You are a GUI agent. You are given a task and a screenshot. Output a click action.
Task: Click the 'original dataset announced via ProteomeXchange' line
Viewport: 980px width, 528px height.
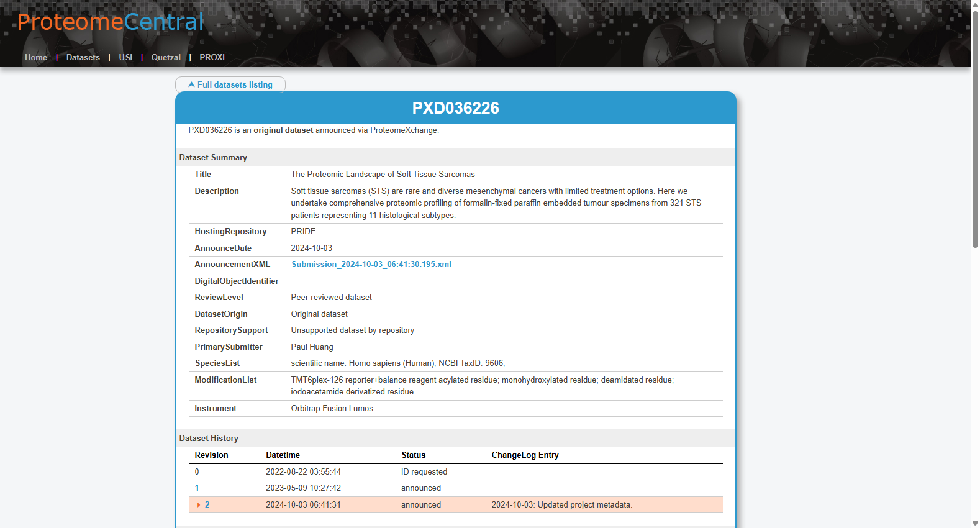314,130
